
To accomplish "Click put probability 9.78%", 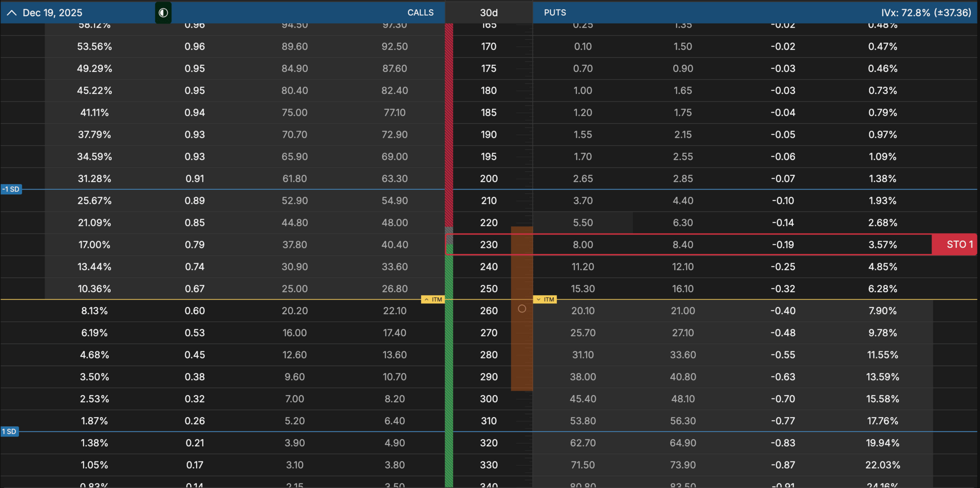I will [883, 333].
